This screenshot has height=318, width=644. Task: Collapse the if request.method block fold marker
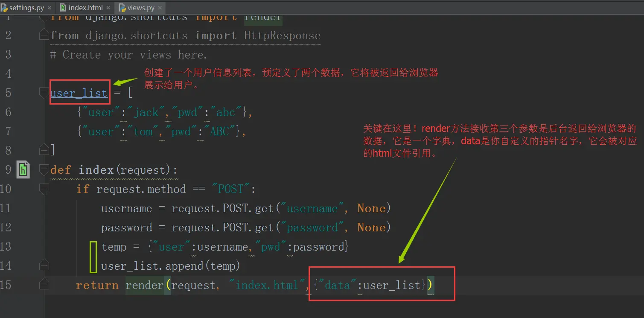pyautogui.click(x=44, y=189)
